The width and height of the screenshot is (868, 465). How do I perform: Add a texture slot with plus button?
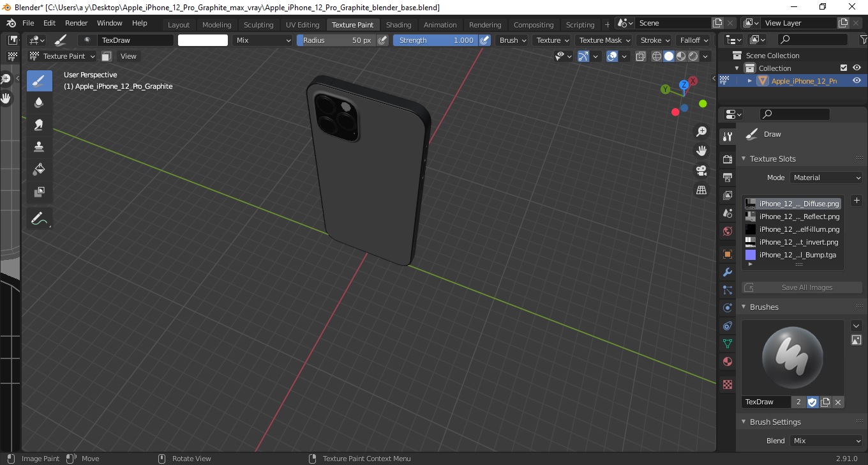click(857, 201)
